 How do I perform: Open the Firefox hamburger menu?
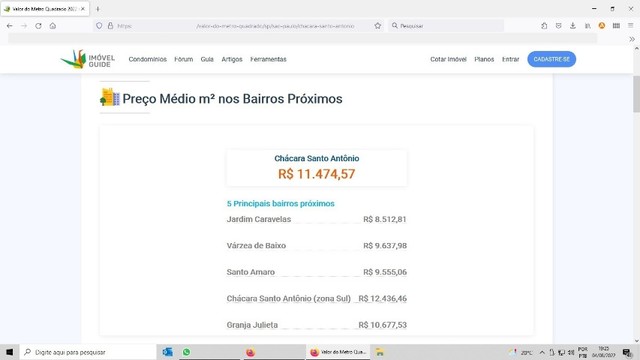click(x=631, y=26)
